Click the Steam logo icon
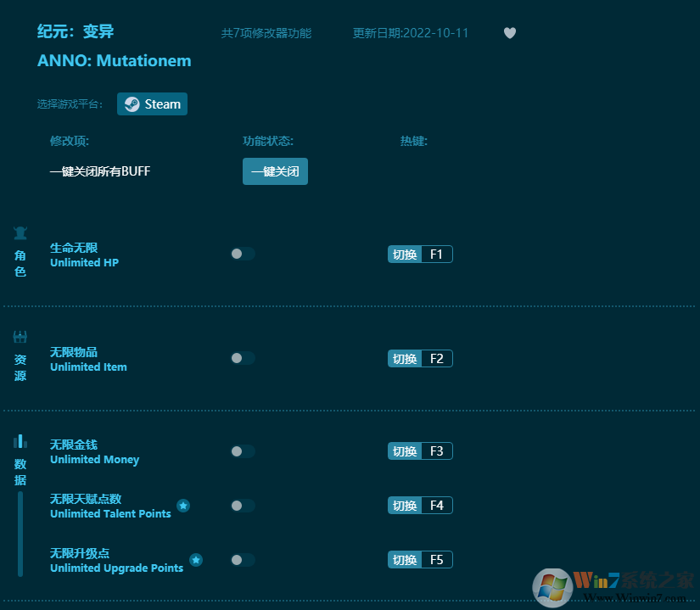Image resolution: width=700 pixels, height=610 pixels. point(132,104)
